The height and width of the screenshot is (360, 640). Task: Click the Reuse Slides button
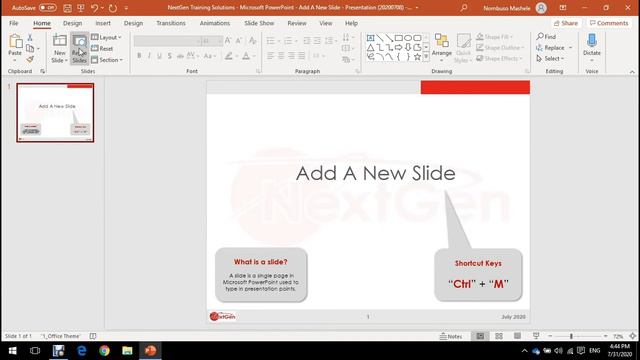point(79,49)
